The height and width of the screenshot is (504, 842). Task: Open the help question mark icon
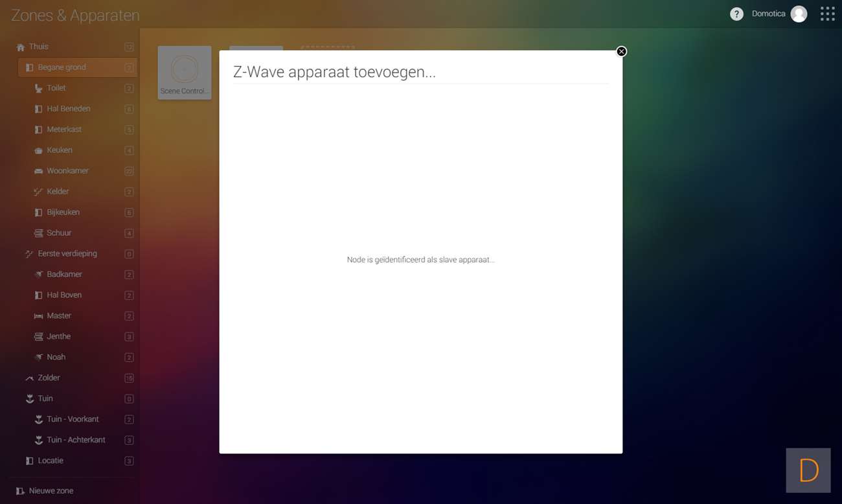point(736,14)
